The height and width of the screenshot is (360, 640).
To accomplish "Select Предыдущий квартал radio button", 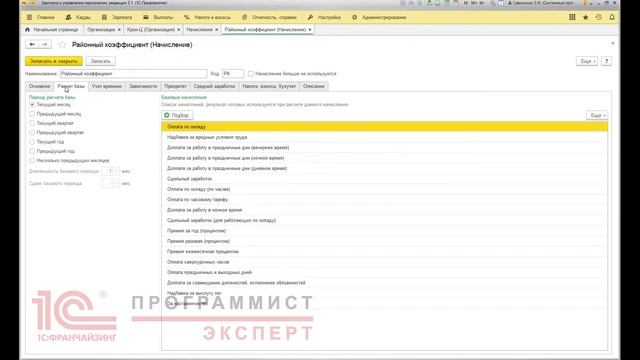I will [x=32, y=133].
